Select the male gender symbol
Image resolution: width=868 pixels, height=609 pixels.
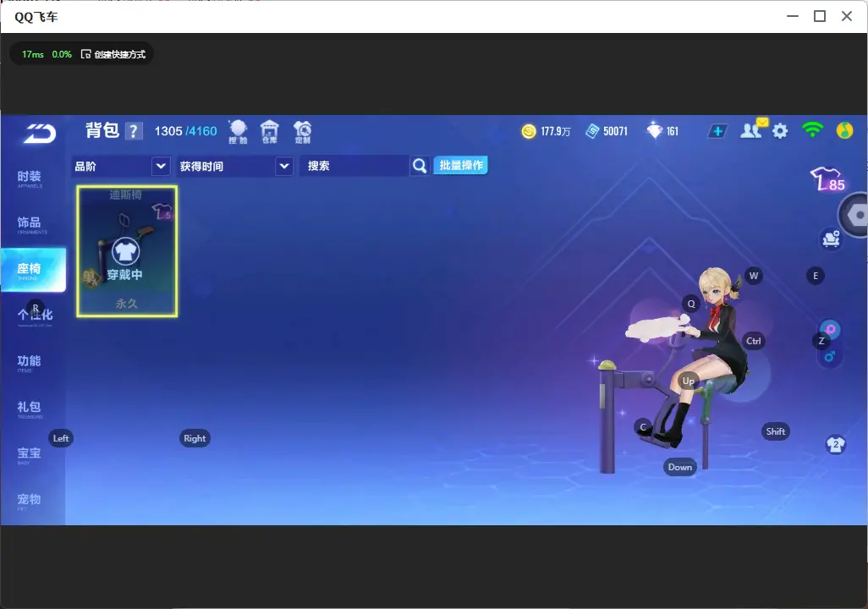point(830,357)
